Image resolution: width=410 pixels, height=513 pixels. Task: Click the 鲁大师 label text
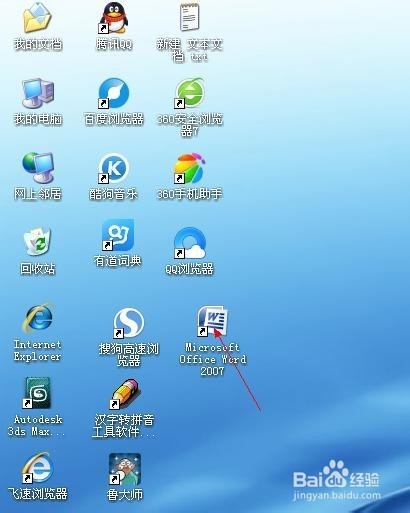click(125, 494)
